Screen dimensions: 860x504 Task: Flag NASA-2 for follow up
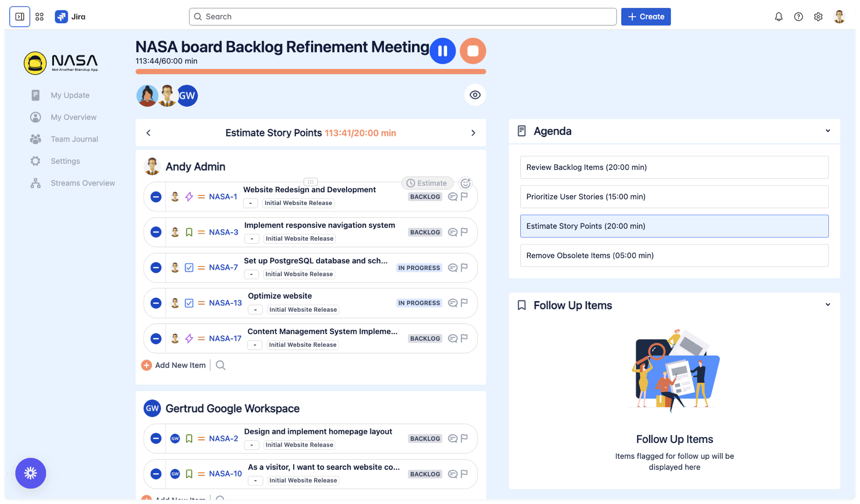point(464,438)
